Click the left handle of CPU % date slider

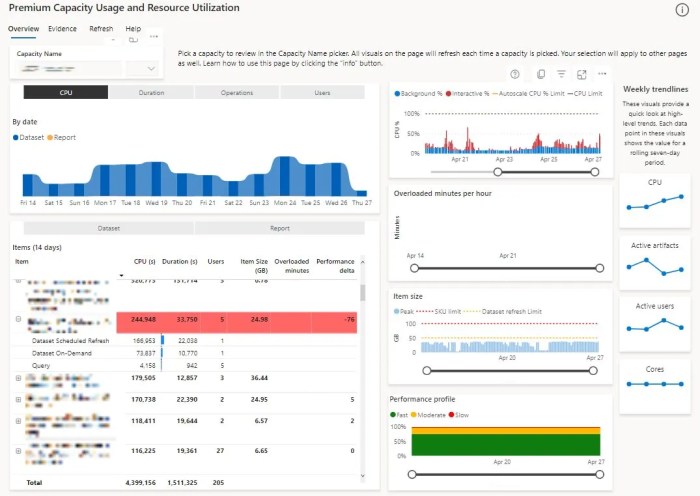[x=498, y=172]
